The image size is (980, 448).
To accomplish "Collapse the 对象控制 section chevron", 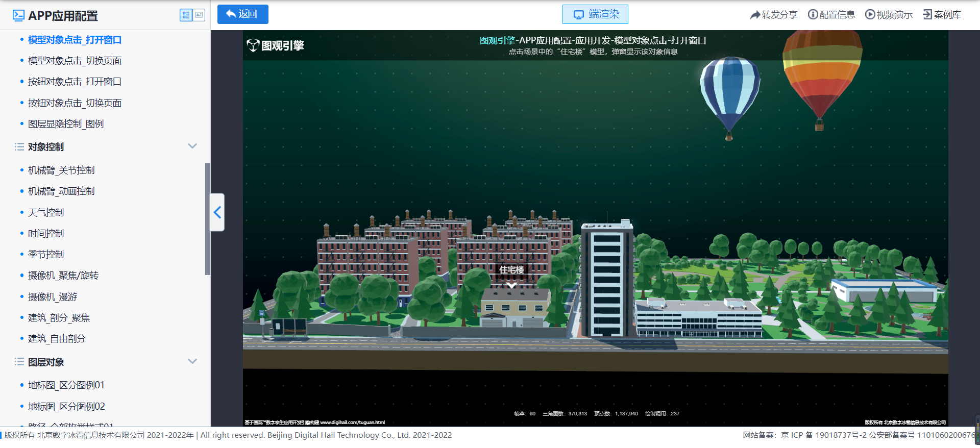I will point(192,146).
